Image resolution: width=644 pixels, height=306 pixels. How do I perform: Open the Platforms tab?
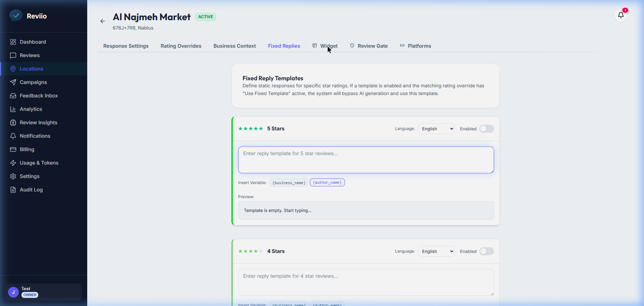pos(416,46)
